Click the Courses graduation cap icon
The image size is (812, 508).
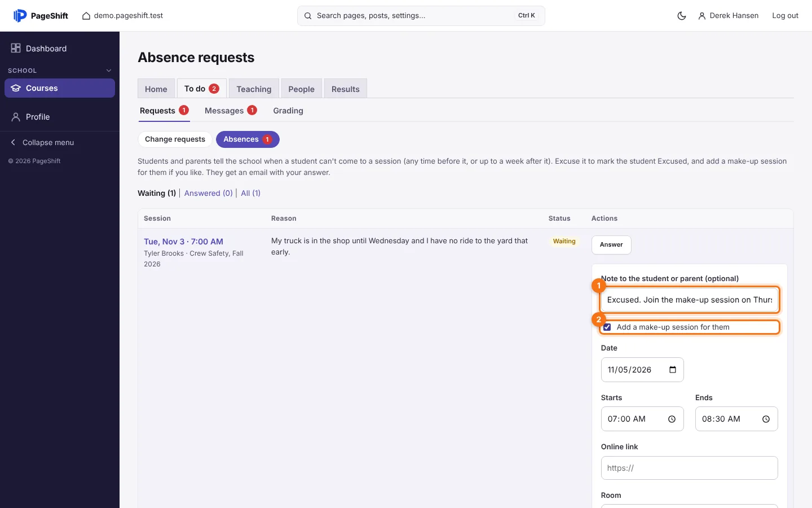pyautogui.click(x=16, y=88)
